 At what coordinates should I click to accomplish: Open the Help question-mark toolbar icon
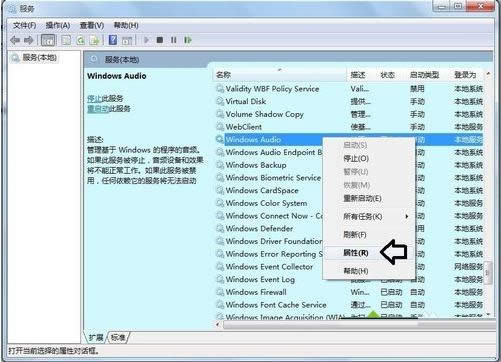click(113, 40)
